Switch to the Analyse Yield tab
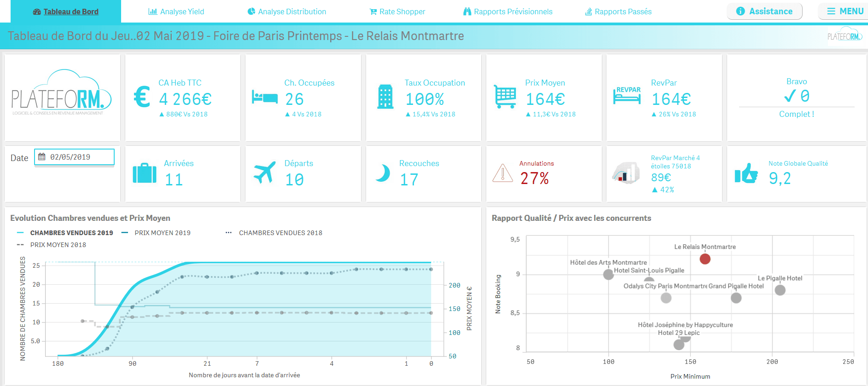The height and width of the screenshot is (386, 868). 176,12
